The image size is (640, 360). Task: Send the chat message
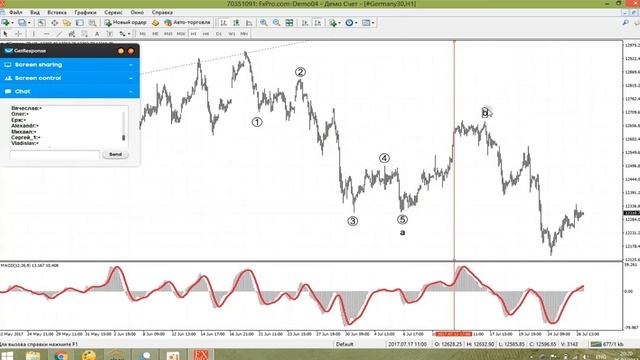click(x=115, y=154)
